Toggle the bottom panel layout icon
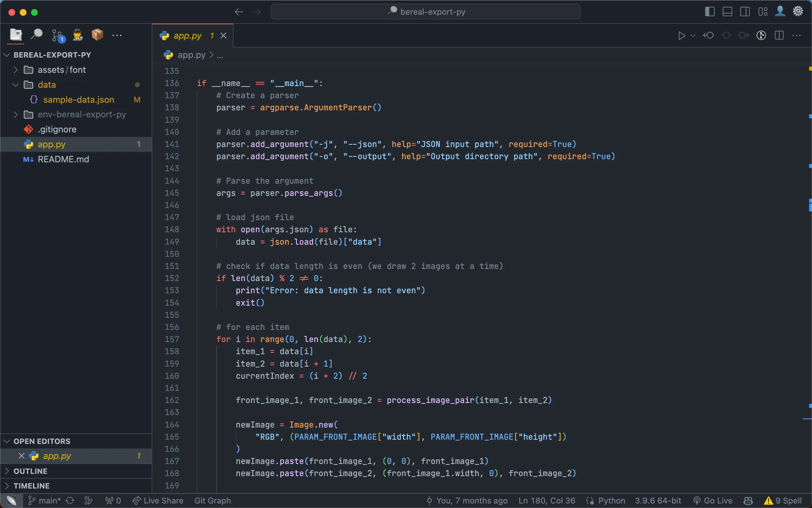This screenshot has width=812, height=508. (x=727, y=12)
